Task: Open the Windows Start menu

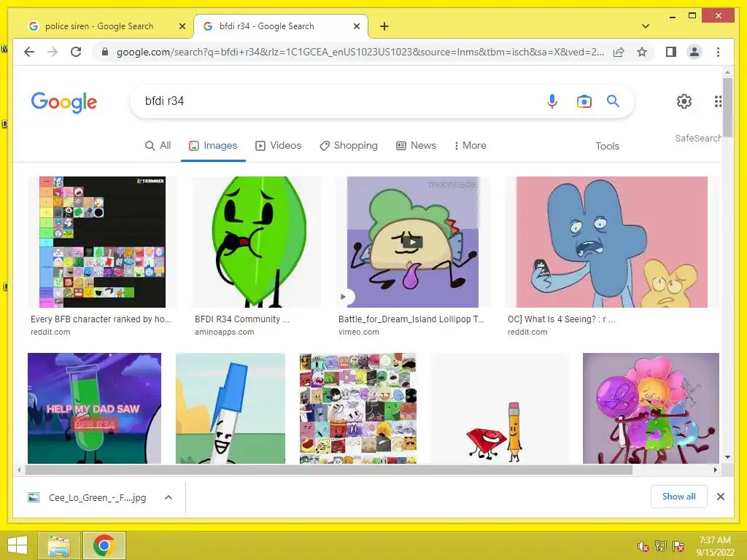Action: [x=18, y=545]
